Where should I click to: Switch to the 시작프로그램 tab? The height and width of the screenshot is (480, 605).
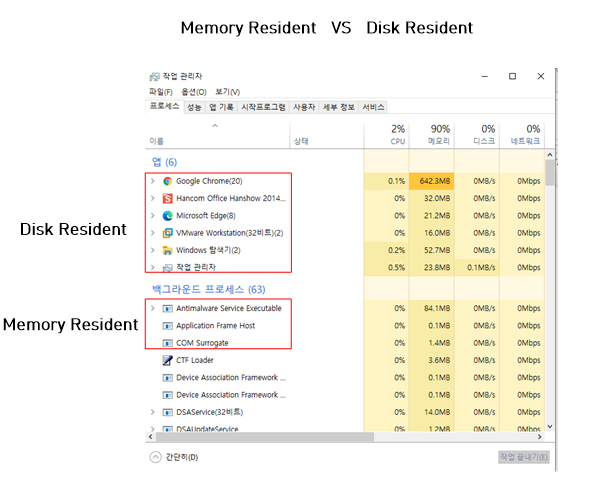(x=263, y=107)
